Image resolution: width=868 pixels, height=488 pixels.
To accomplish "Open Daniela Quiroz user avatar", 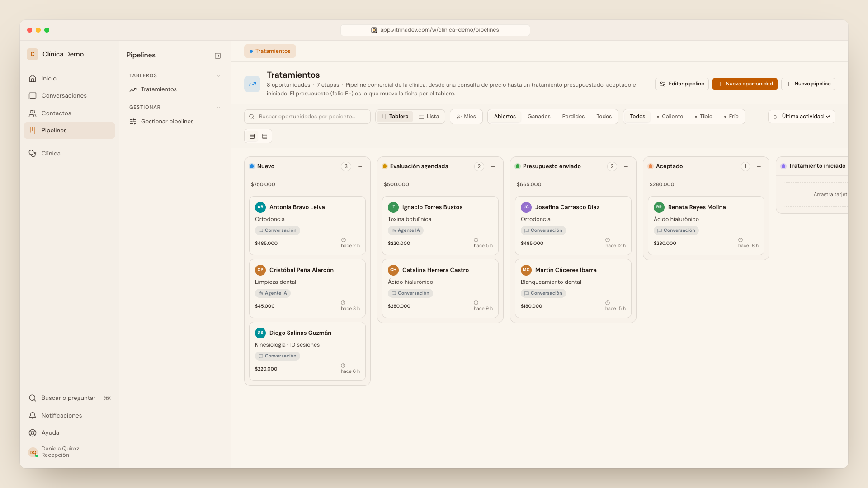I will pos(33,452).
